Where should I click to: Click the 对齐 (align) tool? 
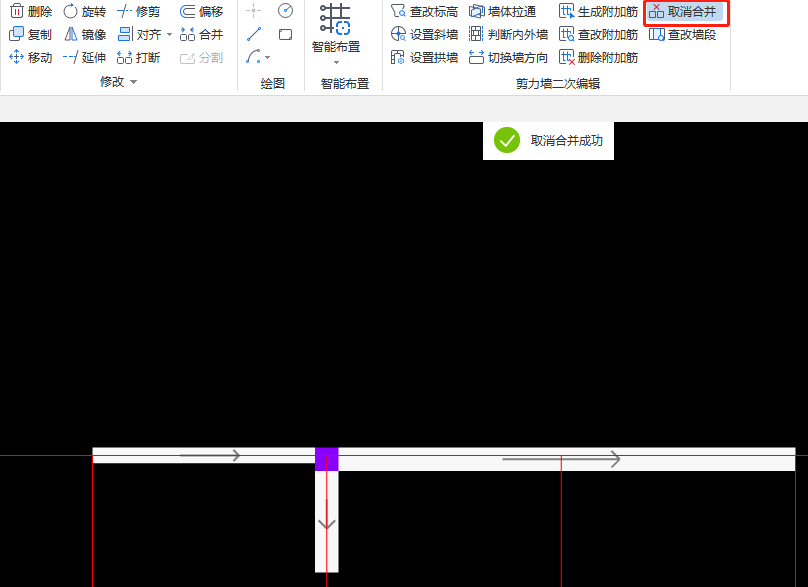[139, 35]
